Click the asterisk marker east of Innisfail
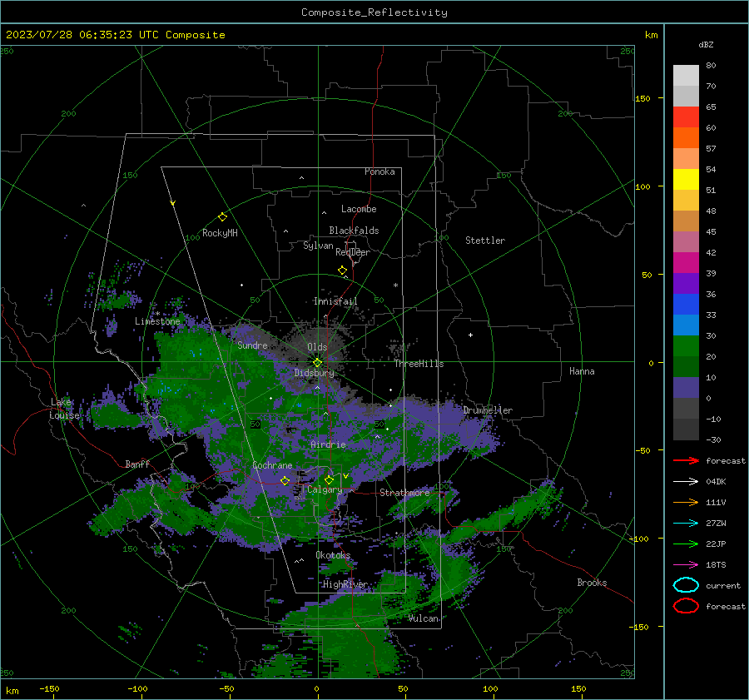The width and height of the screenshot is (749, 700). 395,285
